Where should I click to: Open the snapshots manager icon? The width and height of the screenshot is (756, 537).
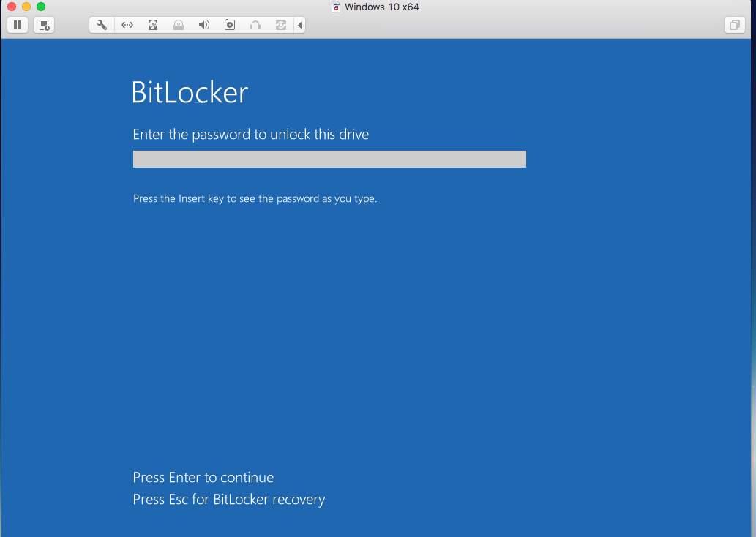tap(44, 25)
